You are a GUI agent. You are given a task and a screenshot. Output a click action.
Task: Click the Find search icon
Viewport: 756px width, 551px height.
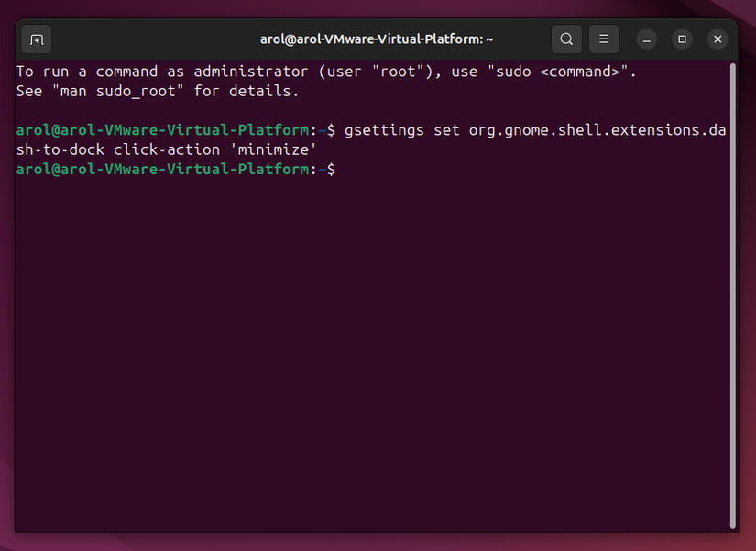566,39
